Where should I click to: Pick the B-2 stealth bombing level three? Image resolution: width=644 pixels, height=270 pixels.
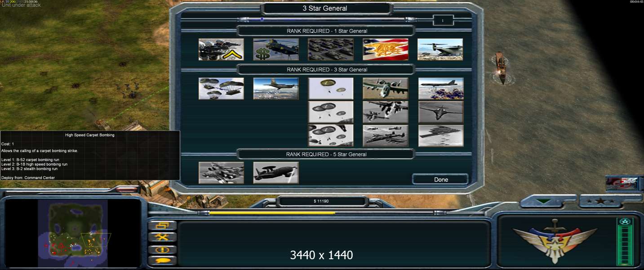tap(441, 135)
